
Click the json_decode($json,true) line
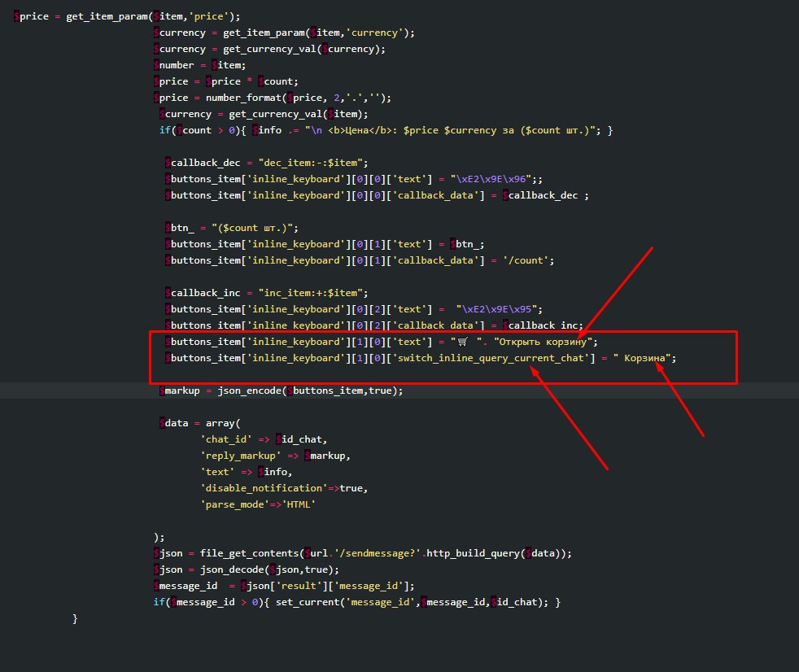[x=246, y=570]
